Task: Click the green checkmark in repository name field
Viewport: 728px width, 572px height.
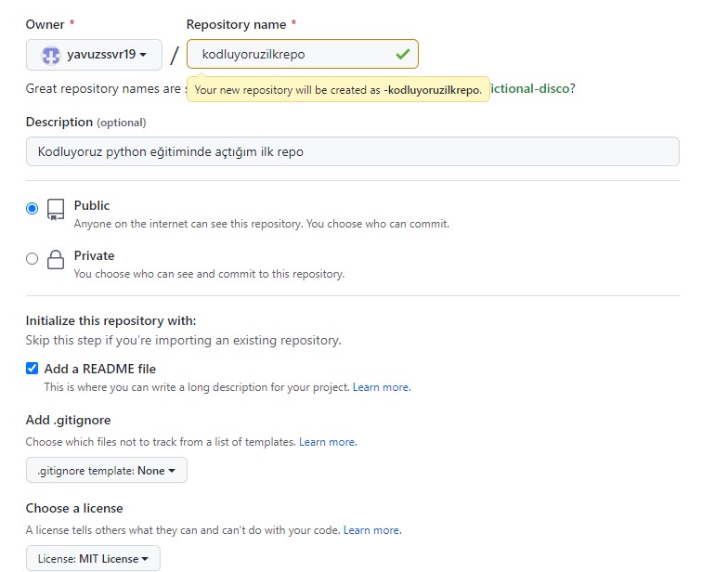Action: (x=403, y=54)
